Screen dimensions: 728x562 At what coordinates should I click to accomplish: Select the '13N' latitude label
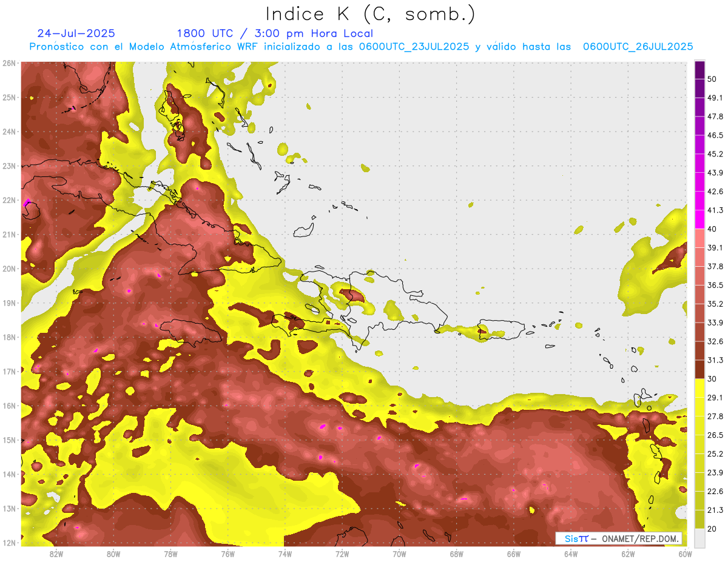click(x=8, y=509)
